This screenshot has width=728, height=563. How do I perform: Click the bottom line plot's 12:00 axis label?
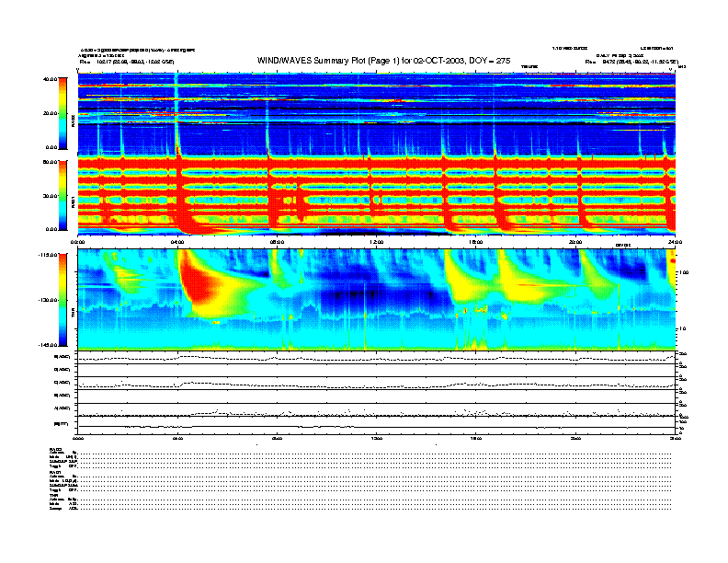(x=377, y=438)
